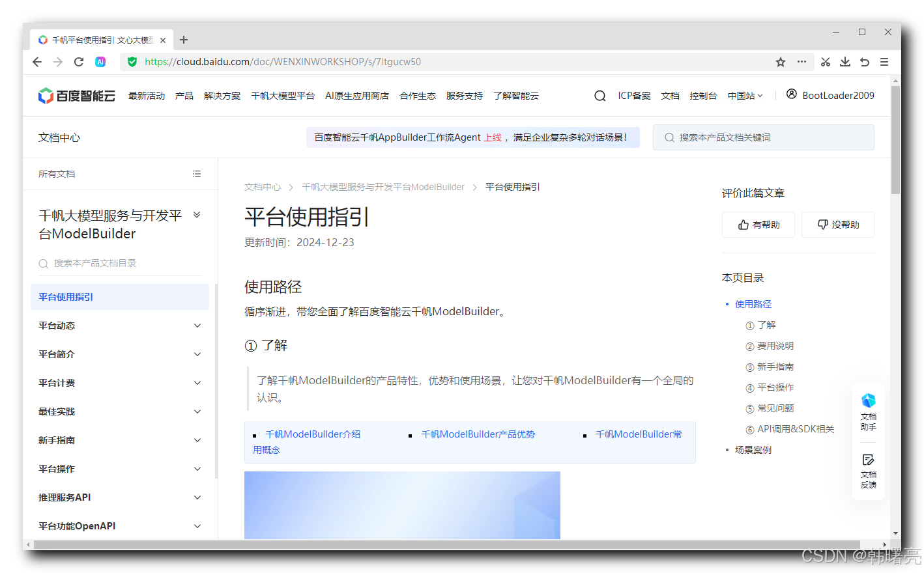Viewport: 924px width, 573px height.
Task: Focus the 搜索本产品文档目录 sidebar search field
Action: click(120, 263)
